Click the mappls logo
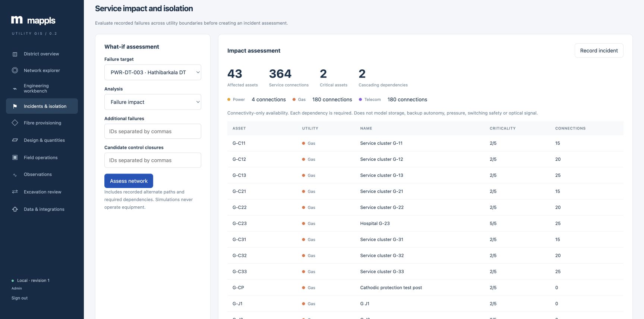Screen dimensions: 644x319 click(33, 20)
